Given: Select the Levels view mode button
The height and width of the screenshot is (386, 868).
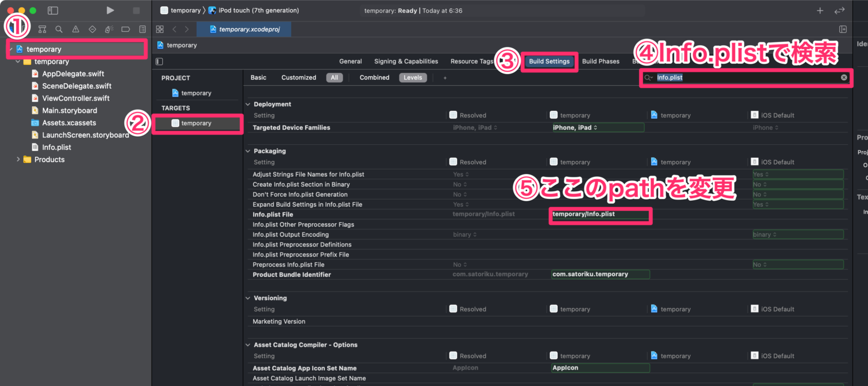Looking at the screenshot, I should [x=413, y=77].
